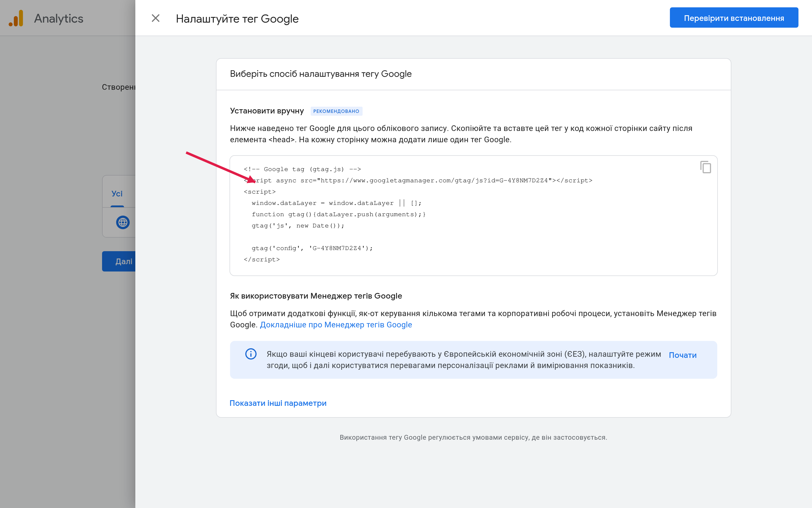Click the РЕКОМЕНДОВАНО badge
This screenshot has height=508, width=812.
336,111
